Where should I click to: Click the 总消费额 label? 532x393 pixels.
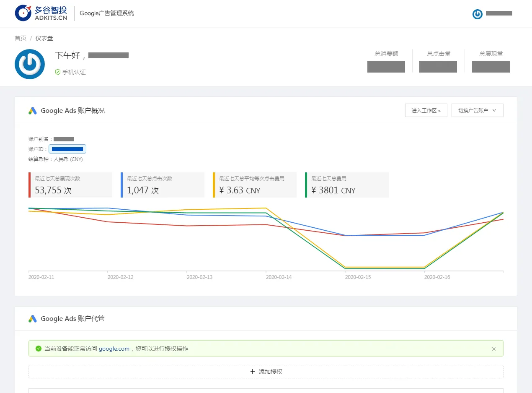pyautogui.click(x=386, y=54)
